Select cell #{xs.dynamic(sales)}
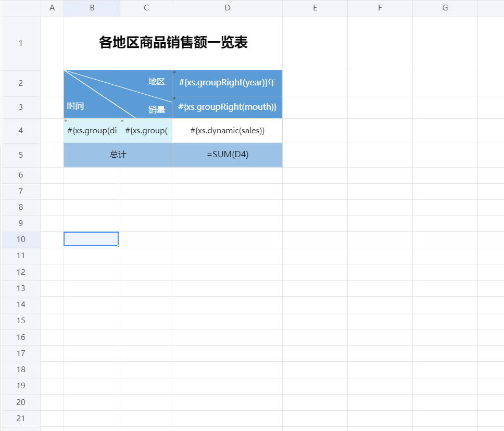 [x=227, y=131]
